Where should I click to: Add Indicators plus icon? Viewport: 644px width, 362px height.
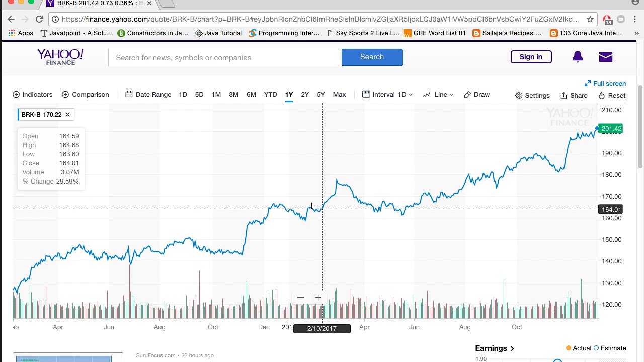click(x=16, y=95)
